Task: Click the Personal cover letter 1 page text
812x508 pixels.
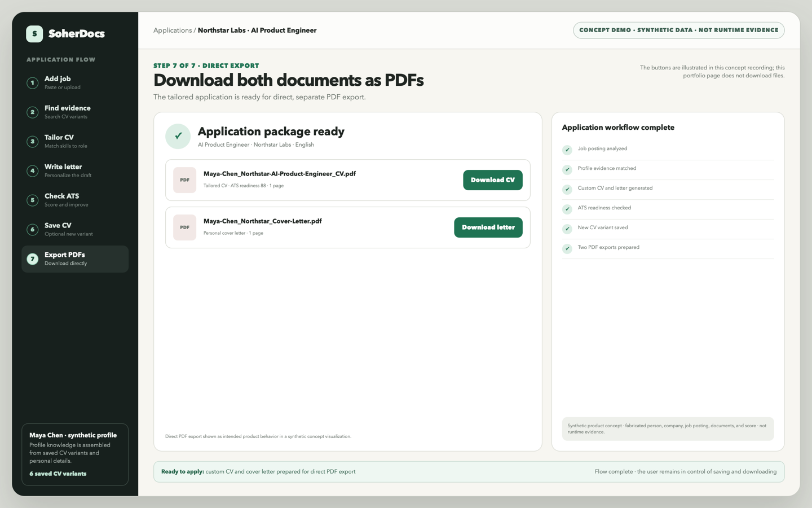Action: [x=233, y=233]
